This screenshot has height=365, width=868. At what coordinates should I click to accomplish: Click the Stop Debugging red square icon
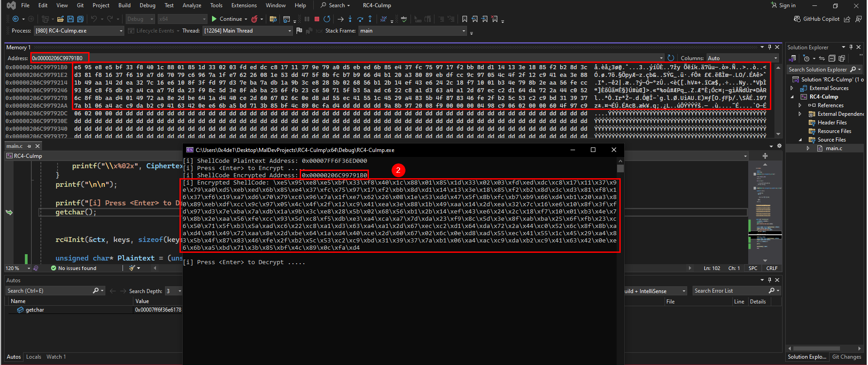click(x=317, y=19)
